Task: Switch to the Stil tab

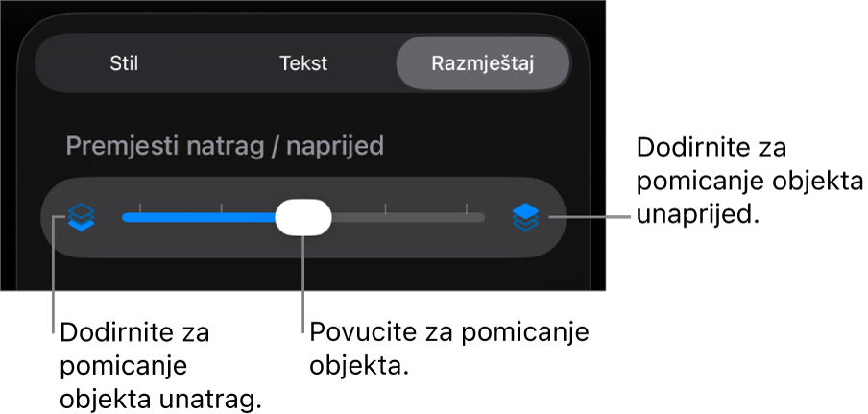Action: pos(124,63)
